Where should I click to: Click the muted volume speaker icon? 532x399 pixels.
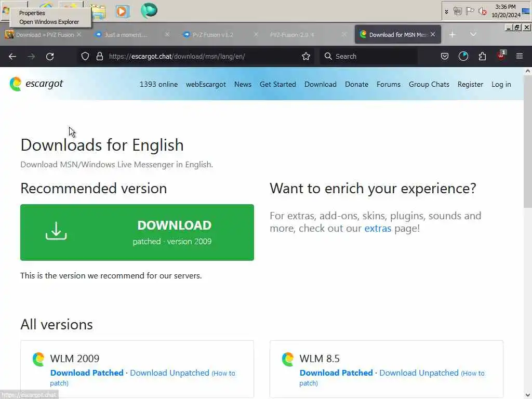click(x=482, y=11)
